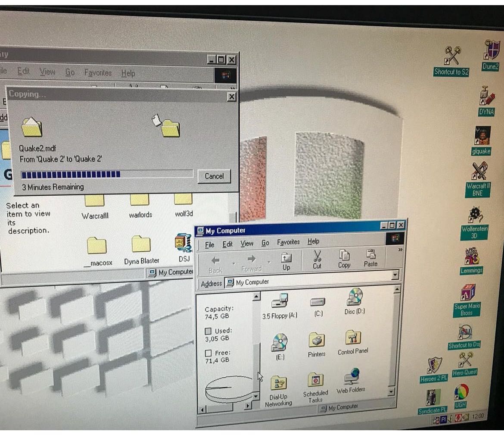Select the warlords folder
The height and width of the screenshot is (438, 504).
click(140, 206)
